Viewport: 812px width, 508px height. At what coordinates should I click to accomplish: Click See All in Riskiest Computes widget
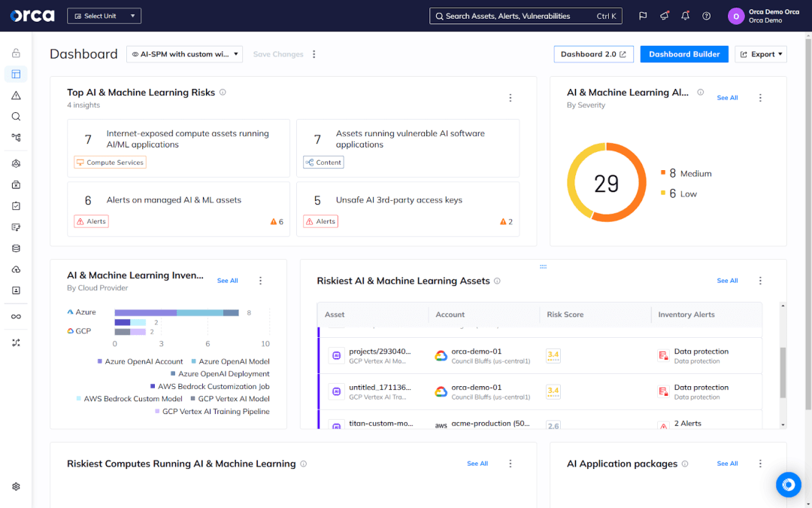(477, 464)
